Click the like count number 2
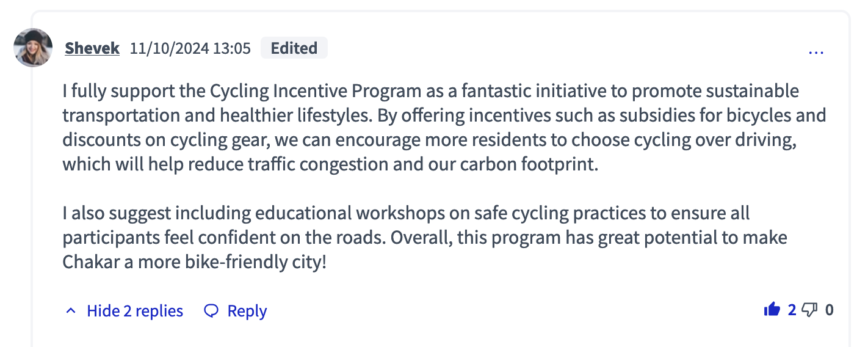The width and height of the screenshot is (868, 347). tap(792, 310)
